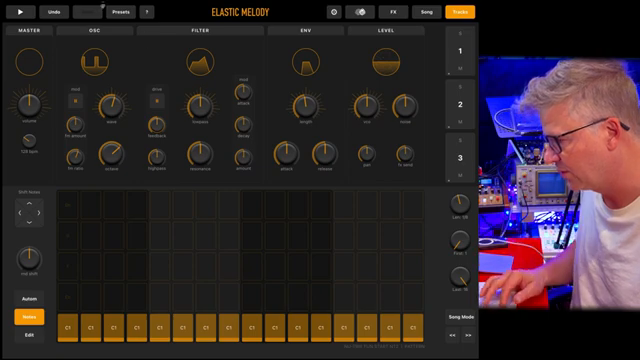Screen dimensions: 640x360
Task: Toggle Song Mode
Action: [x=461, y=317]
